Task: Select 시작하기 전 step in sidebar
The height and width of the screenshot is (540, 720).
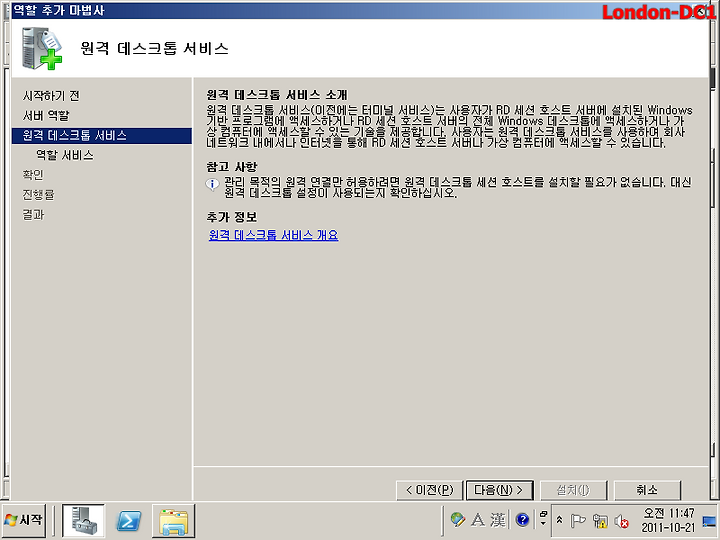Action: coord(51,96)
